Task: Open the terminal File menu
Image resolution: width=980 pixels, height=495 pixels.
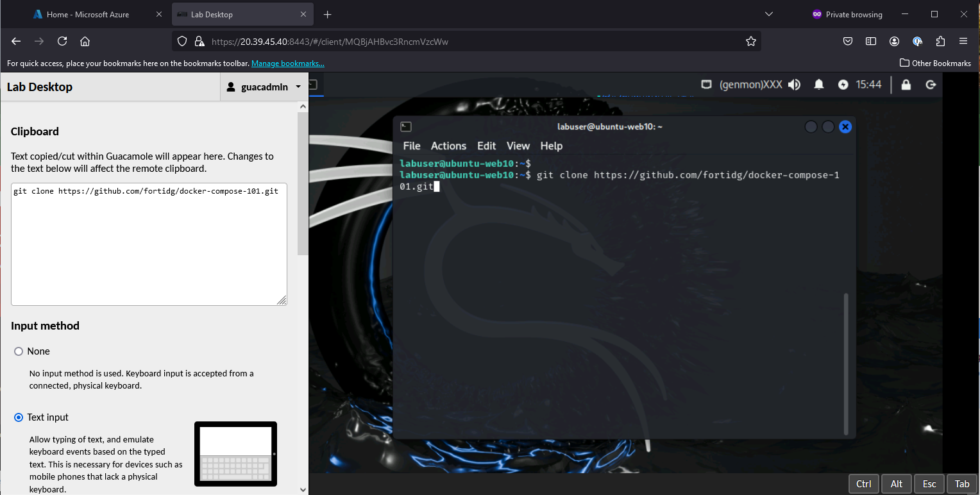Action: coord(412,146)
